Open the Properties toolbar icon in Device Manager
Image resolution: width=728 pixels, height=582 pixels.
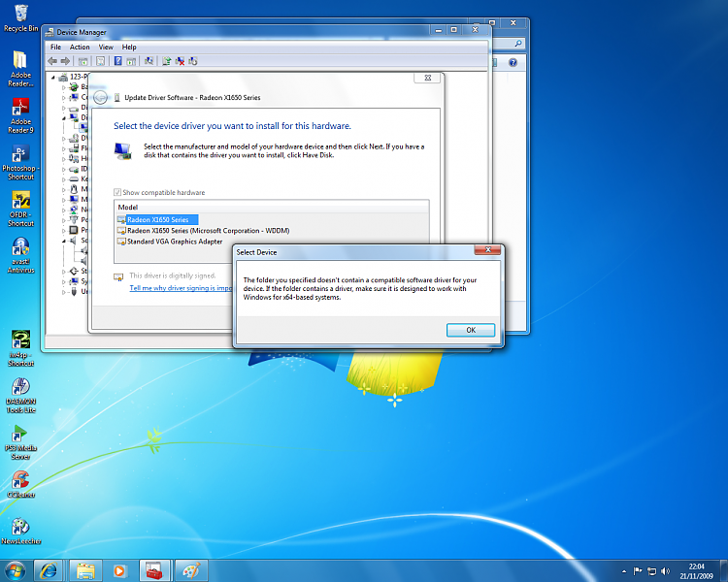pos(100,61)
